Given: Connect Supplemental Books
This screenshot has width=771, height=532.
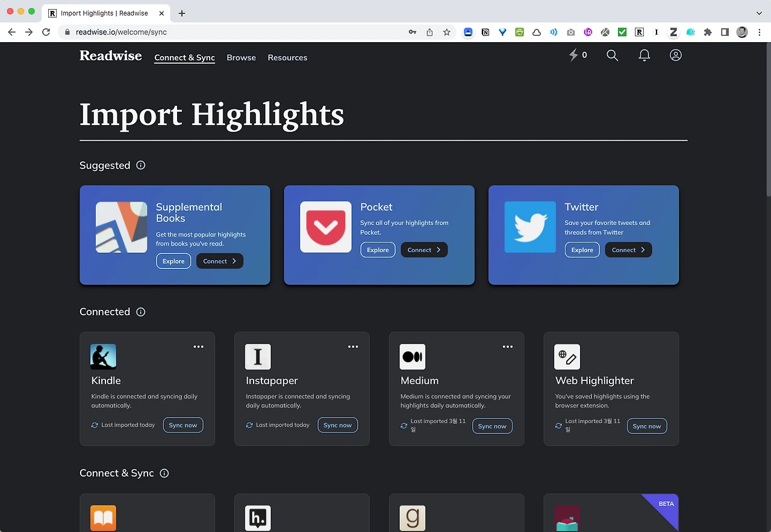Looking at the screenshot, I should 220,261.
